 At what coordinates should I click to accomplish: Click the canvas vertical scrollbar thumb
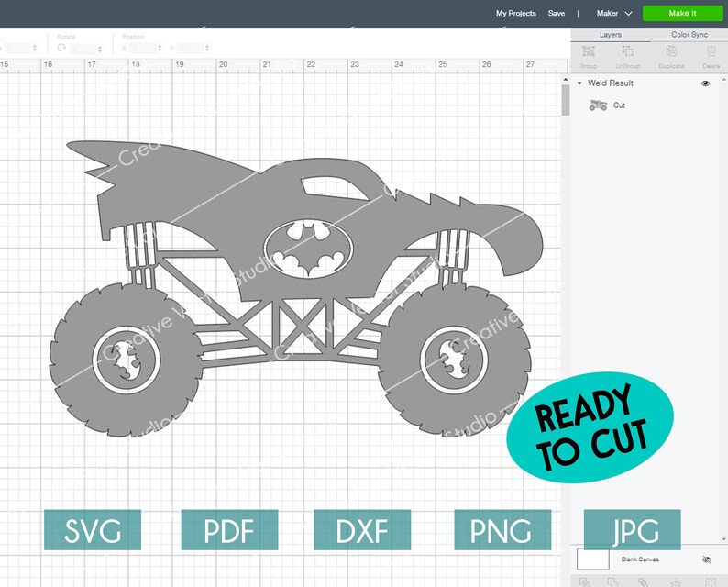[566, 100]
